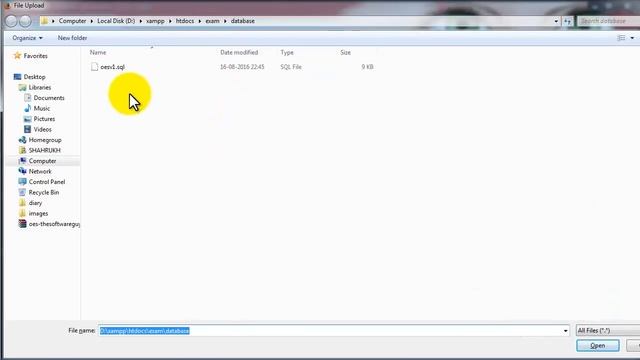Click the Libraries folder icon

click(22, 87)
